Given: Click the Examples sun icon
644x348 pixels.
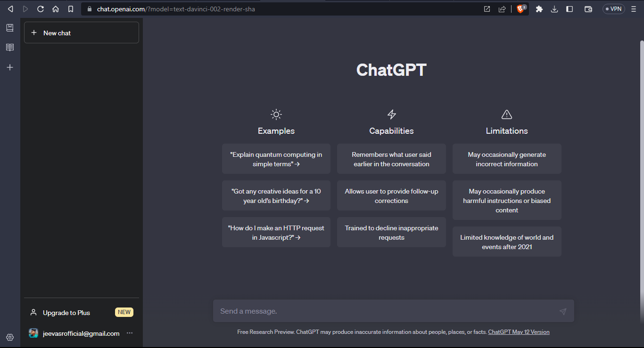Looking at the screenshot, I should pyautogui.click(x=276, y=114).
